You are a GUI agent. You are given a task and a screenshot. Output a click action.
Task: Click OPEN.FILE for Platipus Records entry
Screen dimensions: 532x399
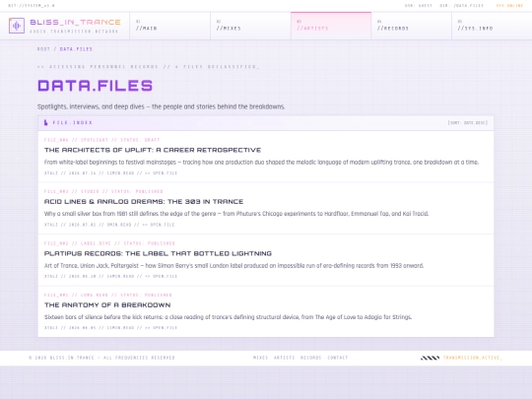[x=162, y=276]
